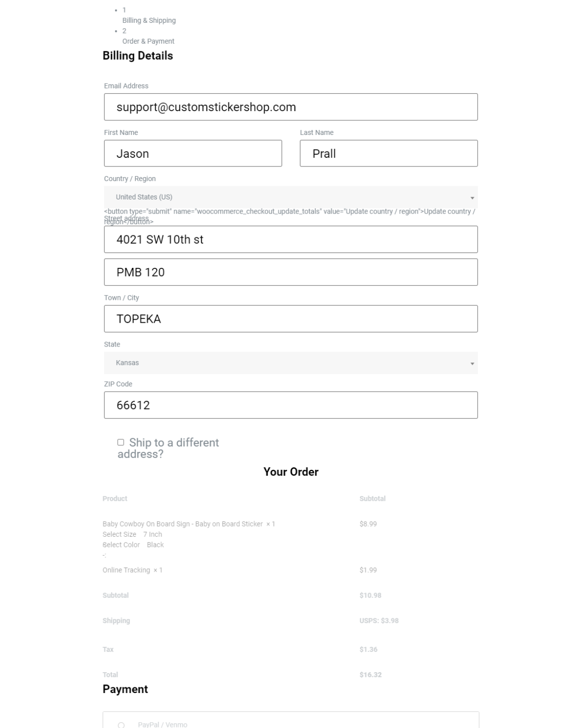Focus the First Name field containing Jason
Image resolution: width=582 pixels, height=728 pixels.
(193, 153)
